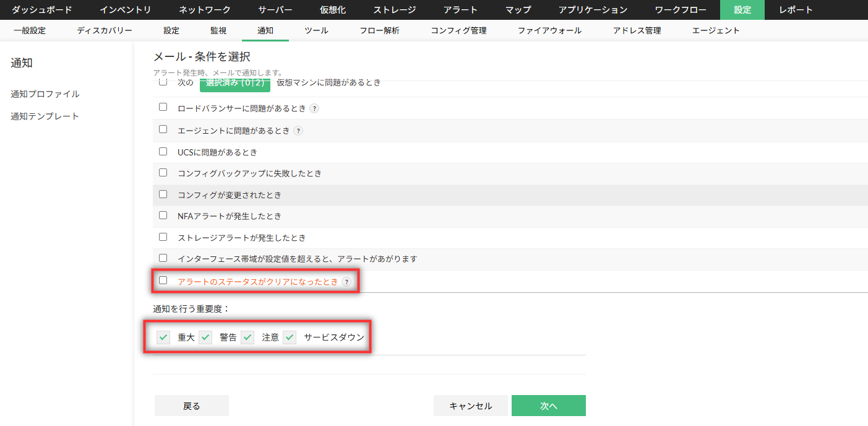Open アラート main menu
The height and width of the screenshot is (426, 868).
click(461, 10)
